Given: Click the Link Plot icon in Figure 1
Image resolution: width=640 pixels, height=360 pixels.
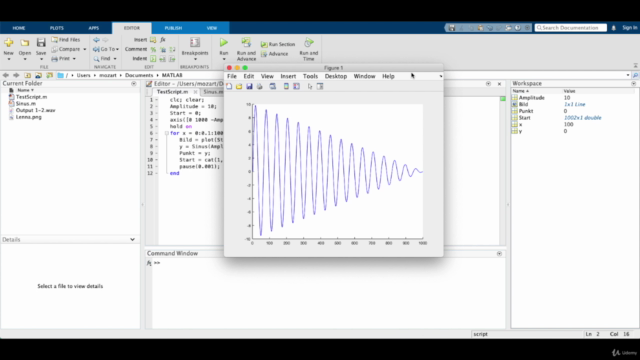Looking at the screenshot, I should [x=273, y=87].
